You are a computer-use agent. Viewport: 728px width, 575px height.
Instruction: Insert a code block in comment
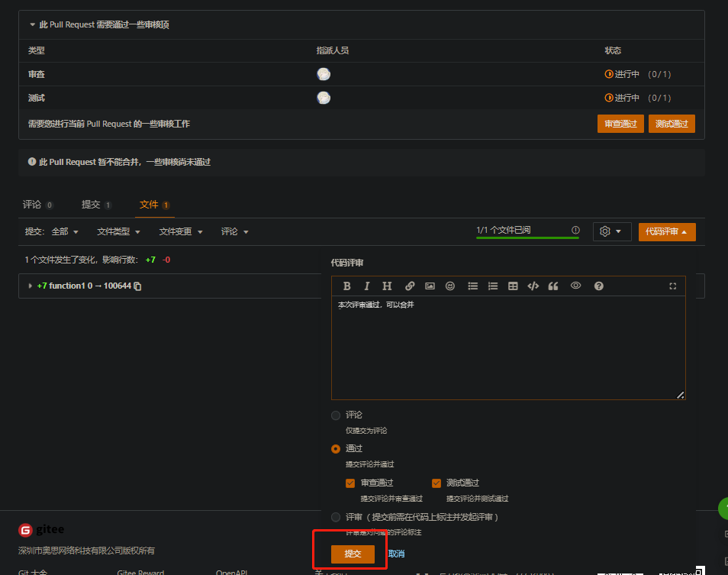(x=533, y=286)
